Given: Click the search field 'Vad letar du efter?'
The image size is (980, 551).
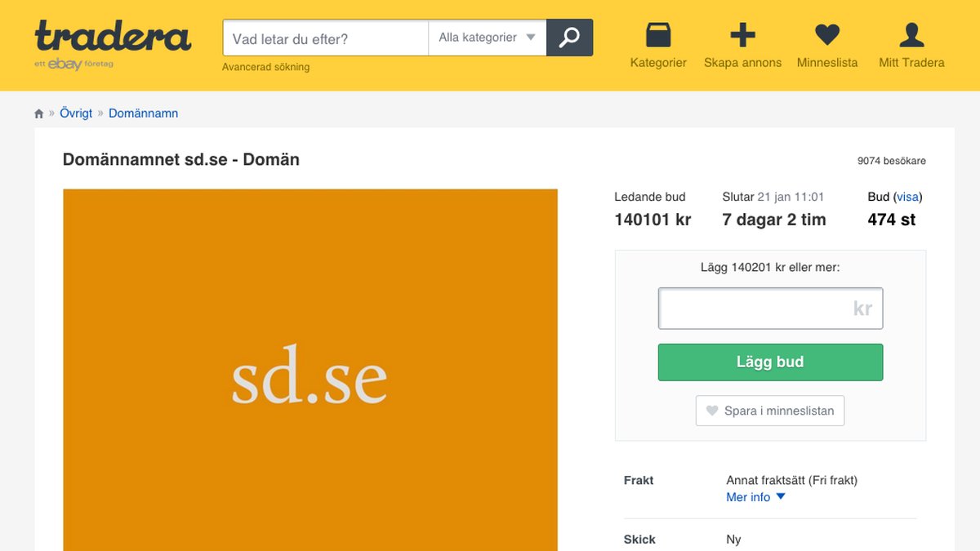Looking at the screenshot, I should click(325, 38).
